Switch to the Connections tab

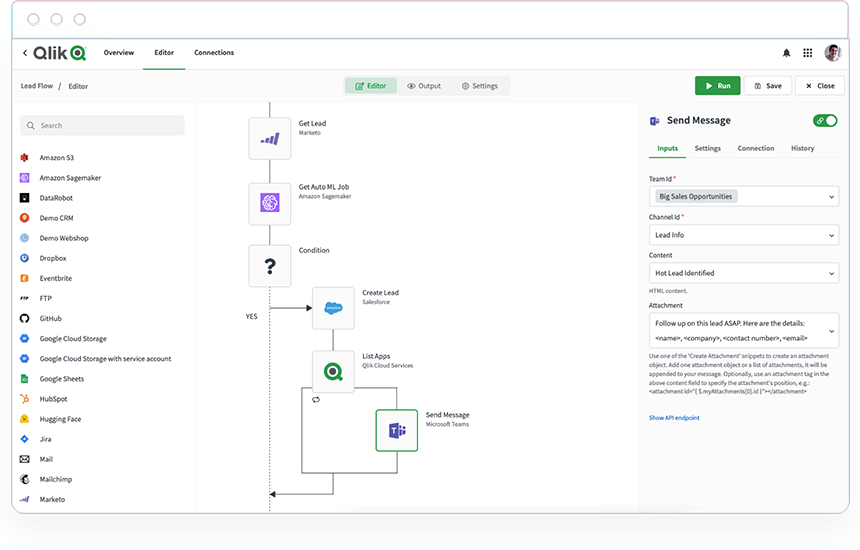tap(214, 53)
